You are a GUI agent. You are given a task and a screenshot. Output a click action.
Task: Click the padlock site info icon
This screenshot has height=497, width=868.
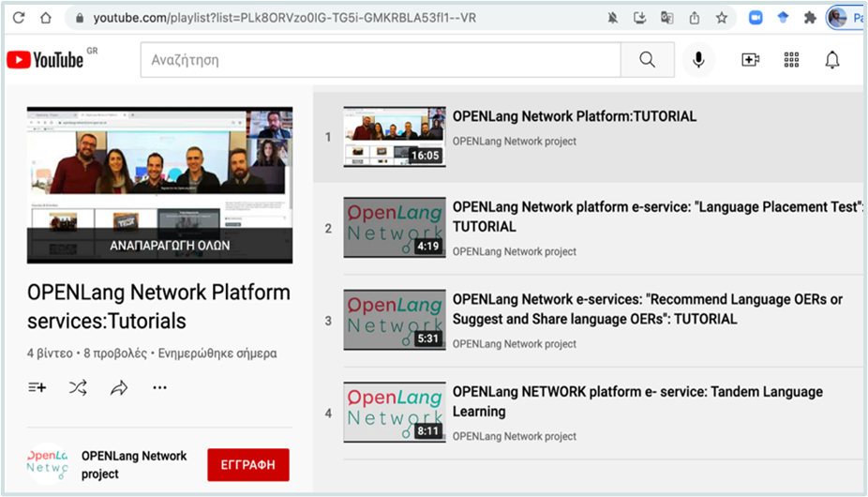coord(80,18)
